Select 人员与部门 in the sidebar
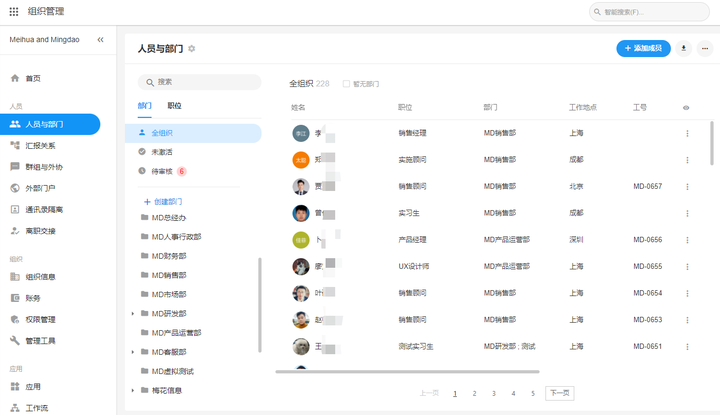Image resolution: width=720 pixels, height=415 pixels. 50,124
